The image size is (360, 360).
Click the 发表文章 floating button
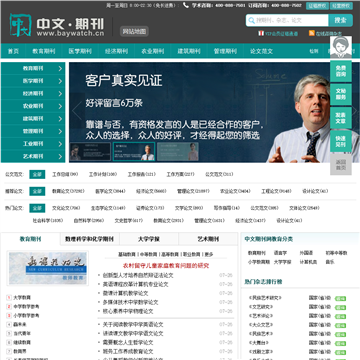[x=341, y=118]
